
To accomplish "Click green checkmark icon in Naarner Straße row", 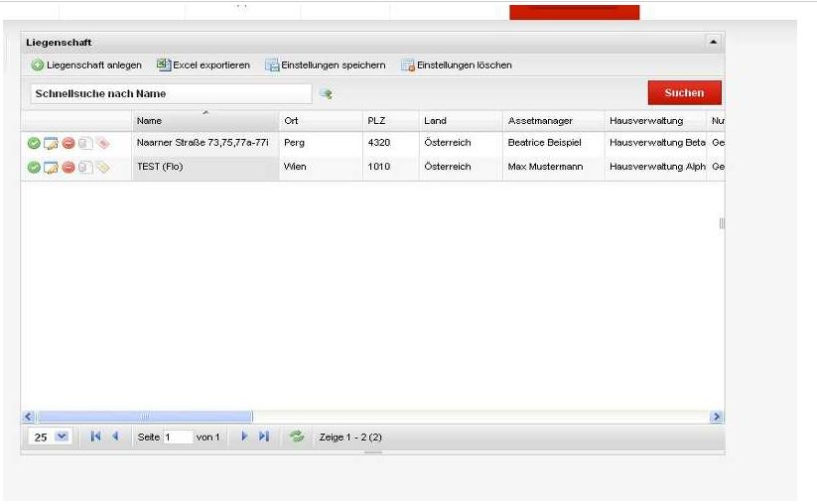I will pos(34,143).
